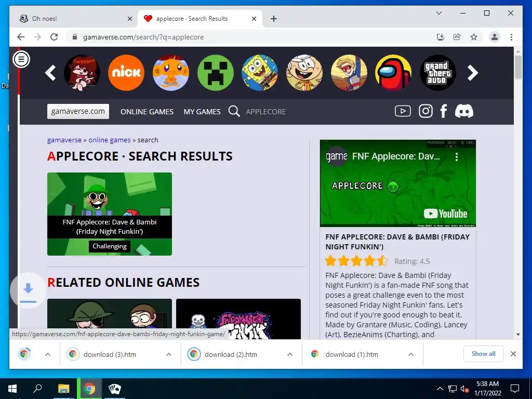
Task: Open the Nick games category
Action: coord(126,73)
